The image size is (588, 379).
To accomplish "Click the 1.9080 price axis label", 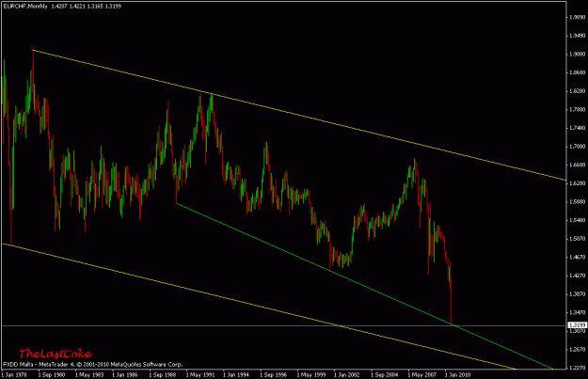I will coord(578,54).
